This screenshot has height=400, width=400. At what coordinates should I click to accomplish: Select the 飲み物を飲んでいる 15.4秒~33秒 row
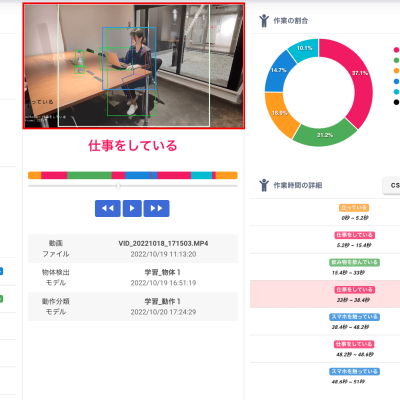pyautogui.click(x=325, y=267)
